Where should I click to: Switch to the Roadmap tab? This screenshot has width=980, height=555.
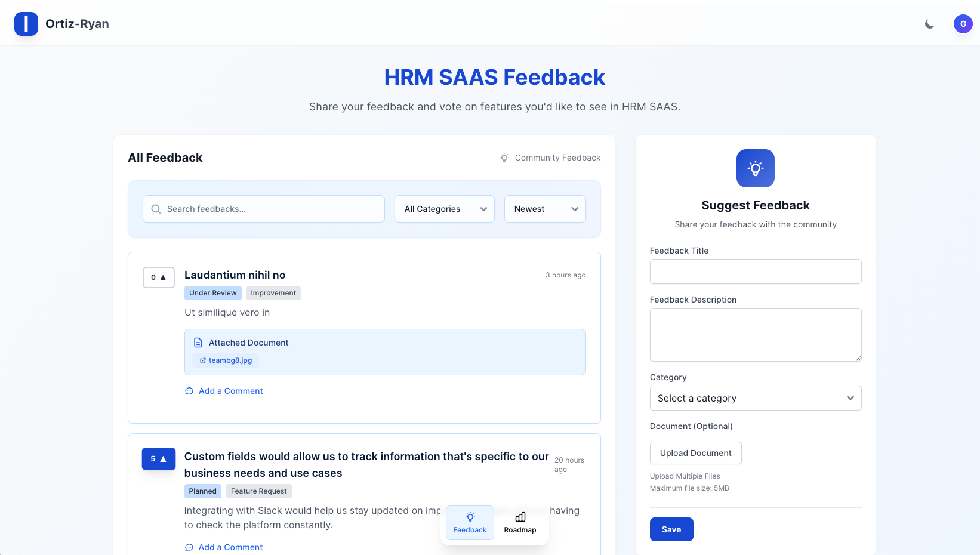tap(520, 523)
